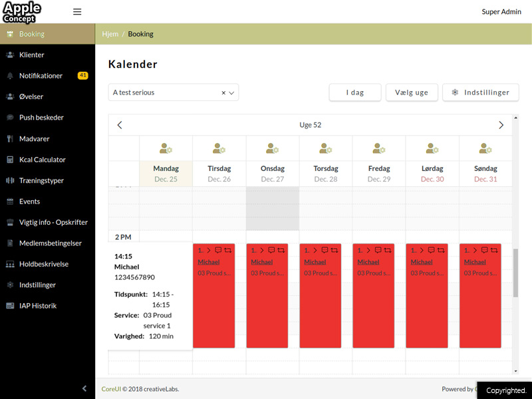Clear the 'A test serious' selection
The image size is (532, 399).
[x=223, y=93]
